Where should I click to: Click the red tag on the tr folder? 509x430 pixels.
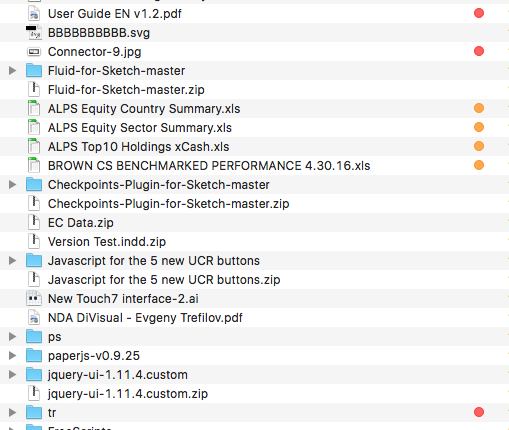(479, 412)
